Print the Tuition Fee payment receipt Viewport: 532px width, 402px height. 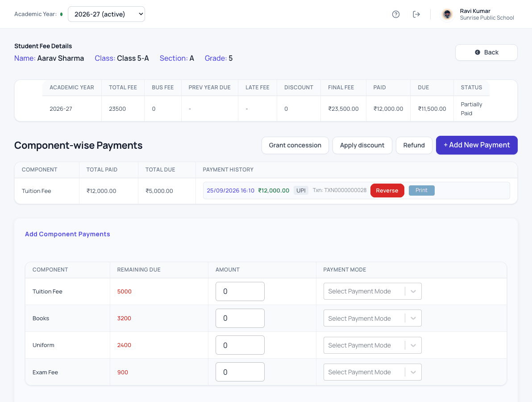[x=421, y=190]
